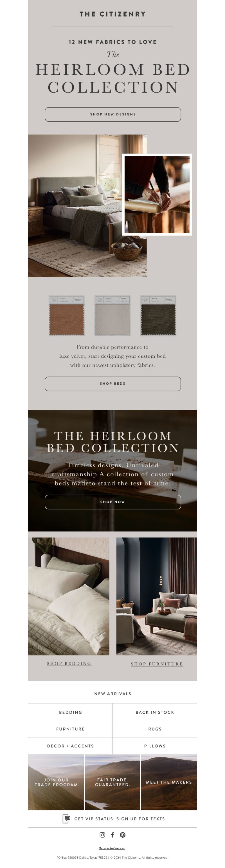Screen dimensions: 225x868
Task: Open the Shop Furniture link
Action: [157, 664]
